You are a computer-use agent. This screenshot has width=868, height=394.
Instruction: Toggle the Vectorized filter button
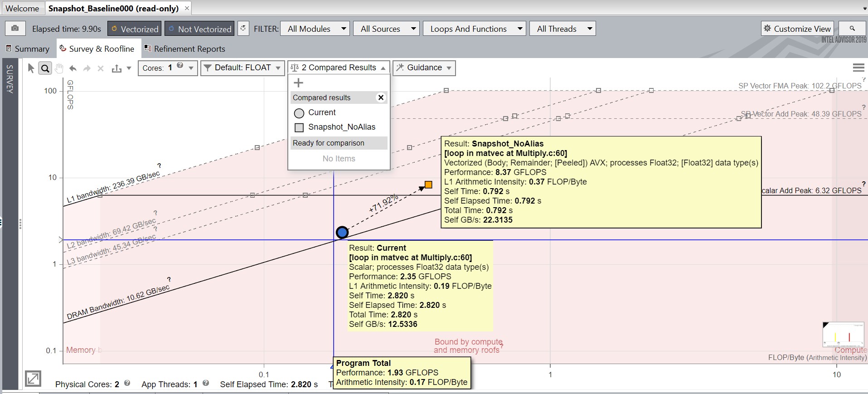coord(134,29)
